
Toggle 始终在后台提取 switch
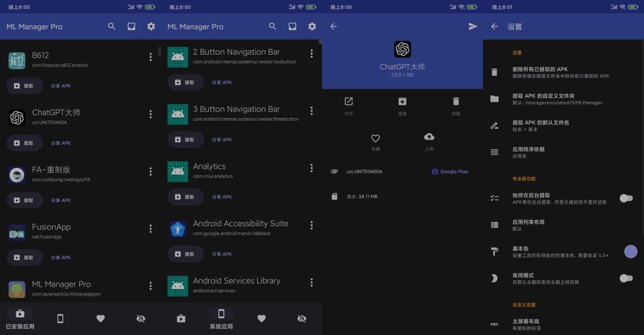click(626, 198)
